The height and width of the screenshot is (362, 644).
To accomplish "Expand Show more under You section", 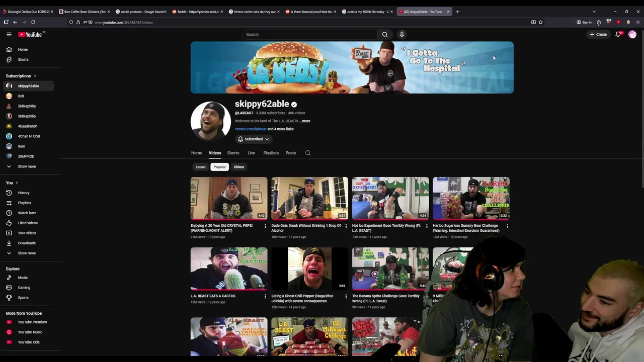I will [28, 253].
